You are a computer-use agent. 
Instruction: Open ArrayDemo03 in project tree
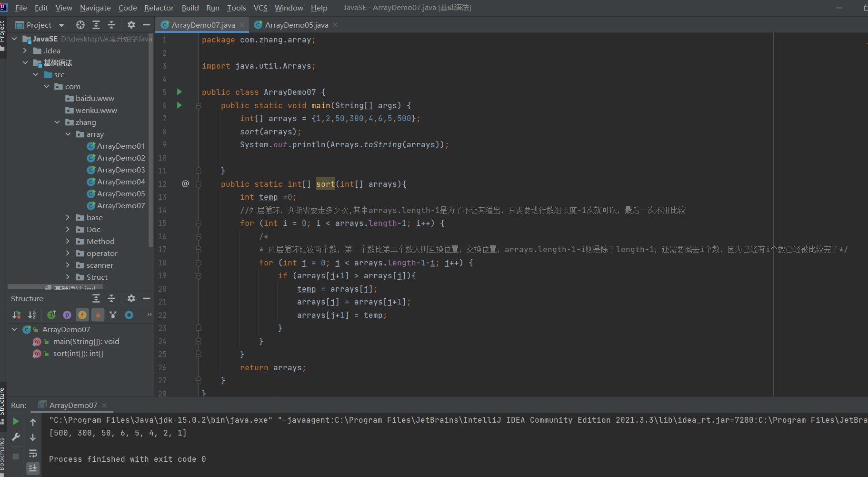coord(121,170)
